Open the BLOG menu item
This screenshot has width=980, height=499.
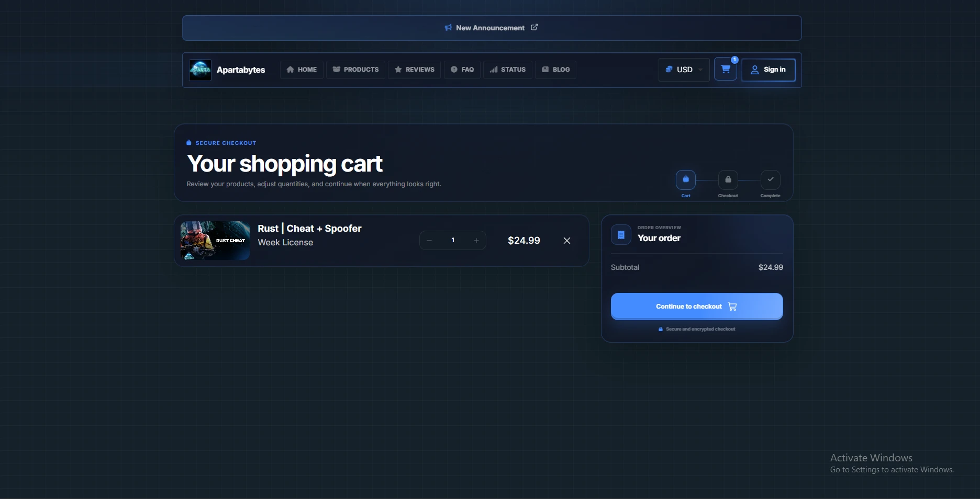point(555,70)
